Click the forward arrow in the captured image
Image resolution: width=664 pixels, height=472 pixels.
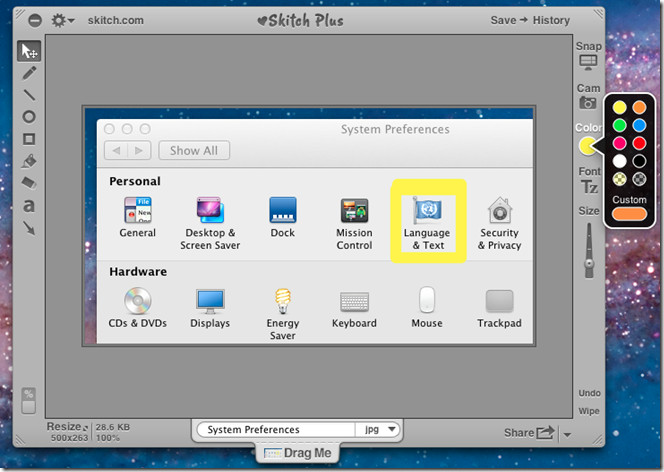pyautogui.click(x=139, y=150)
